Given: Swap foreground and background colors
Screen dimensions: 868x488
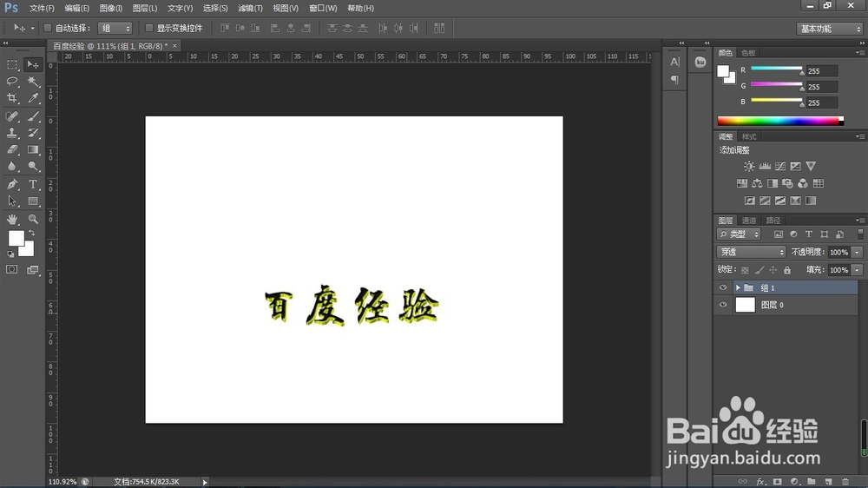Looking at the screenshot, I should 32,234.
